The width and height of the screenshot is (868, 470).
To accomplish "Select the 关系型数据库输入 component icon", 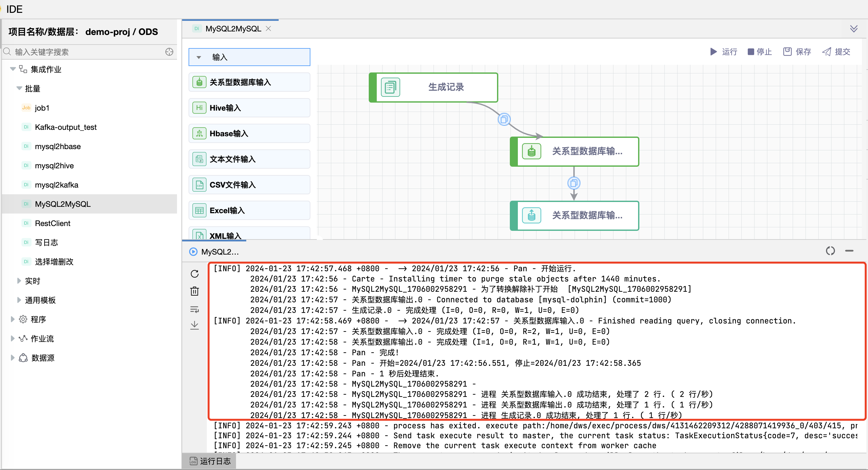I will pos(199,82).
